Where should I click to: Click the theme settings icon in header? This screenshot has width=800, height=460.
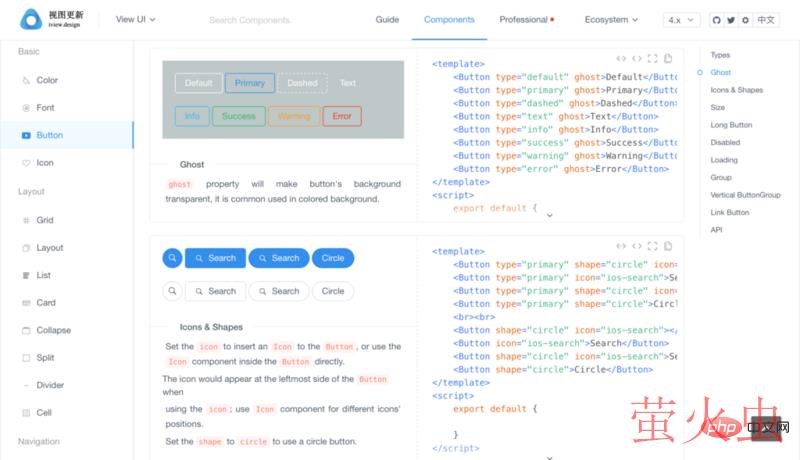(x=745, y=20)
